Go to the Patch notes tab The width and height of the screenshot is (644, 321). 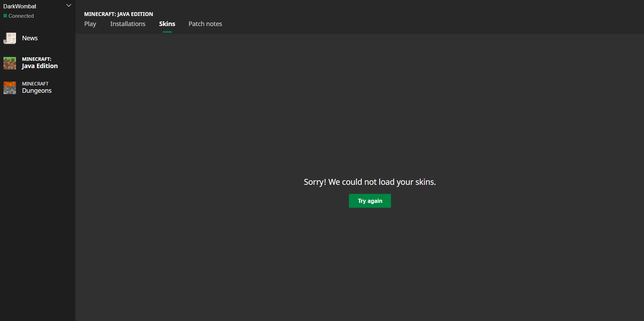[x=205, y=24]
